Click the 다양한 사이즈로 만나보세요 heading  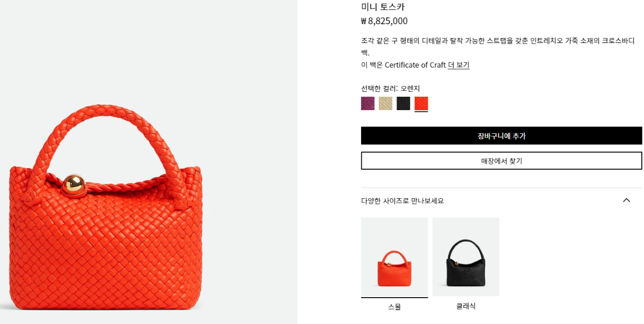402,201
